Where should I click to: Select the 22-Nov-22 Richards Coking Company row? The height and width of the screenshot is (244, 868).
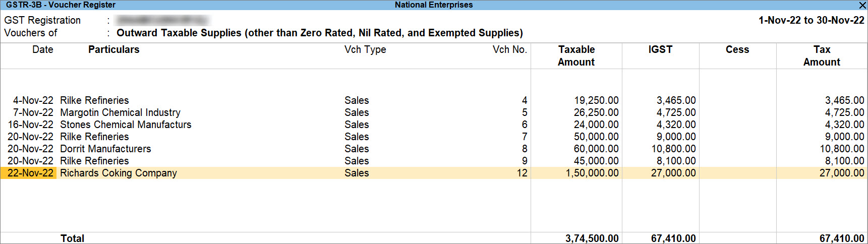click(x=434, y=173)
